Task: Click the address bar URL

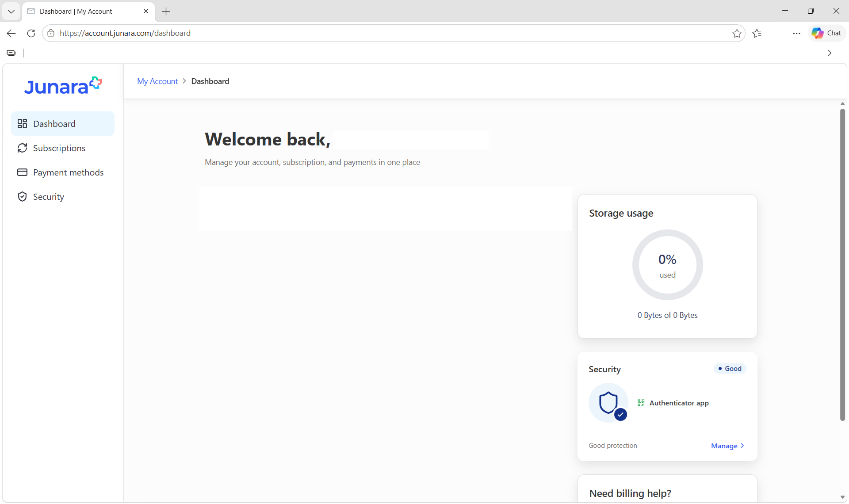Action: pyautogui.click(x=125, y=33)
